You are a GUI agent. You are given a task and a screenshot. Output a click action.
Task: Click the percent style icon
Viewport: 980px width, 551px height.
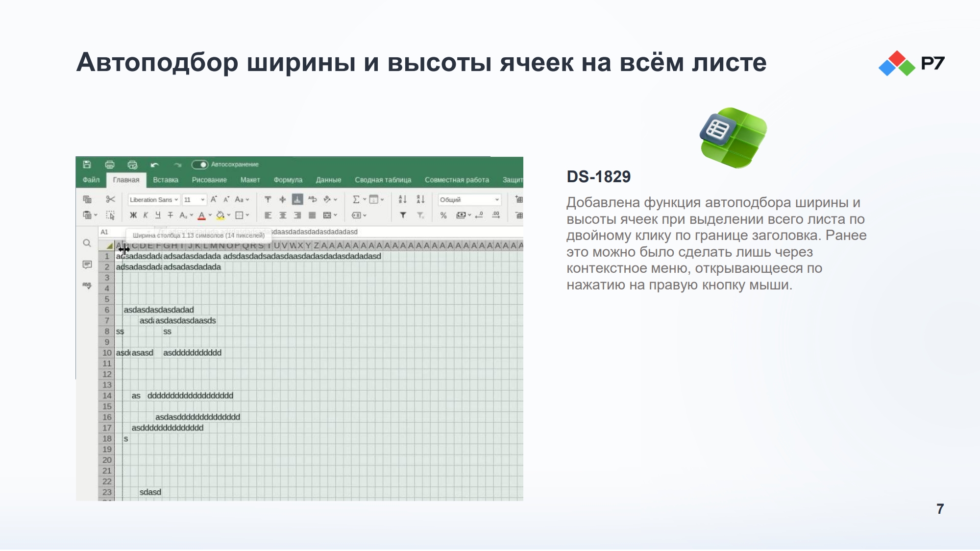tap(443, 215)
